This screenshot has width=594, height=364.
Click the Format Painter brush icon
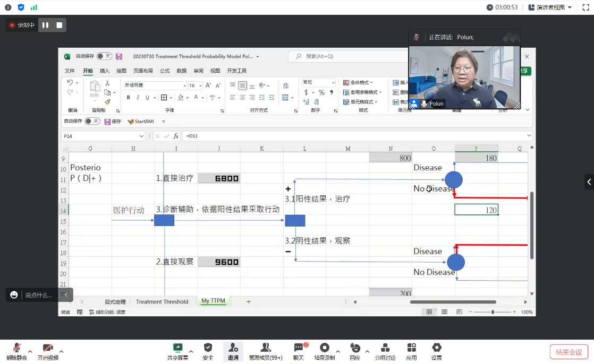[x=107, y=101]
